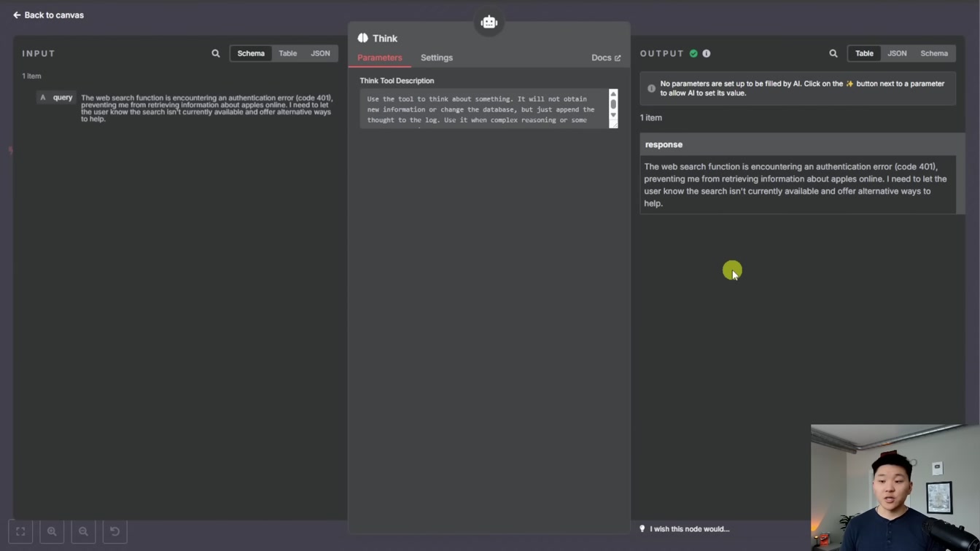Screen dimensions: 980x551
Task: Click into Think Tool Description text box
Action: point(484,109)
